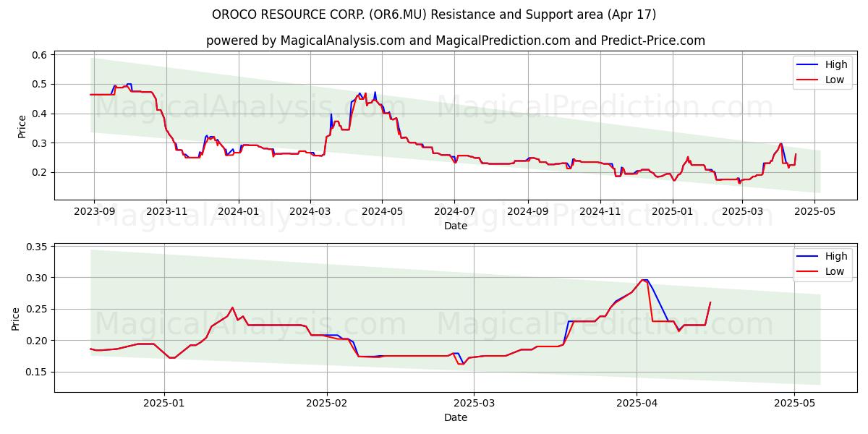The width and height of the screenshot is (868, 434).
Task: Click the bottom chart 'Date' axis label
Action: click(456, 417)
